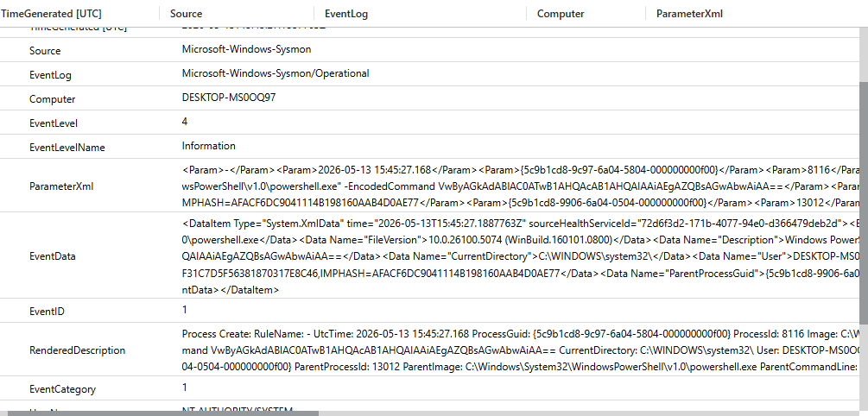Image resolution: width=868 pixels, height=416 pixels.
Task: Select the EventLevel value 4
Action: (184, 121)
